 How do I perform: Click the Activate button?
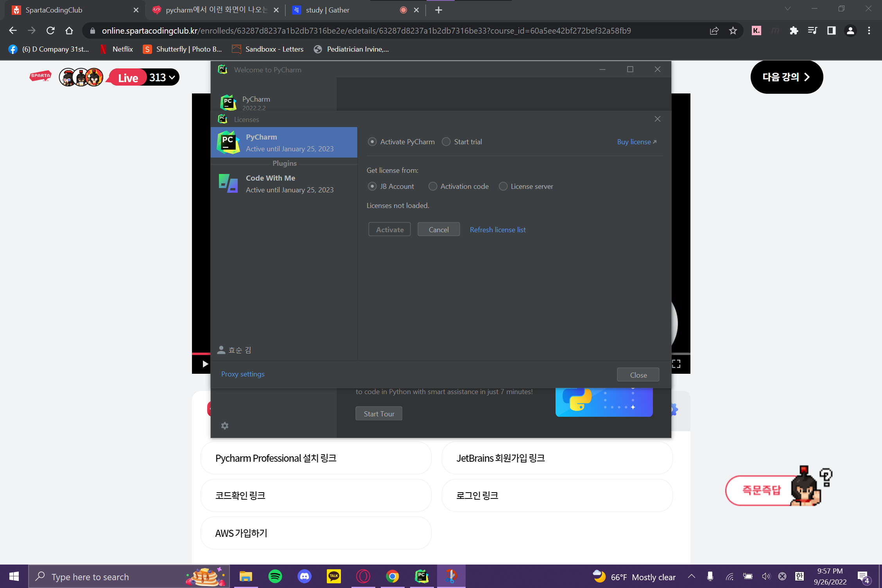[x=389, y=229]
